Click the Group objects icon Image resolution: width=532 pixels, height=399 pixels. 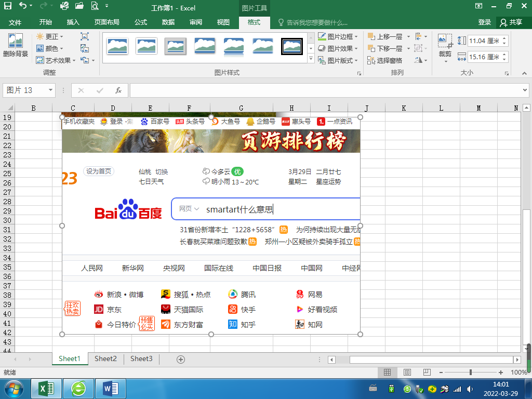420,48
